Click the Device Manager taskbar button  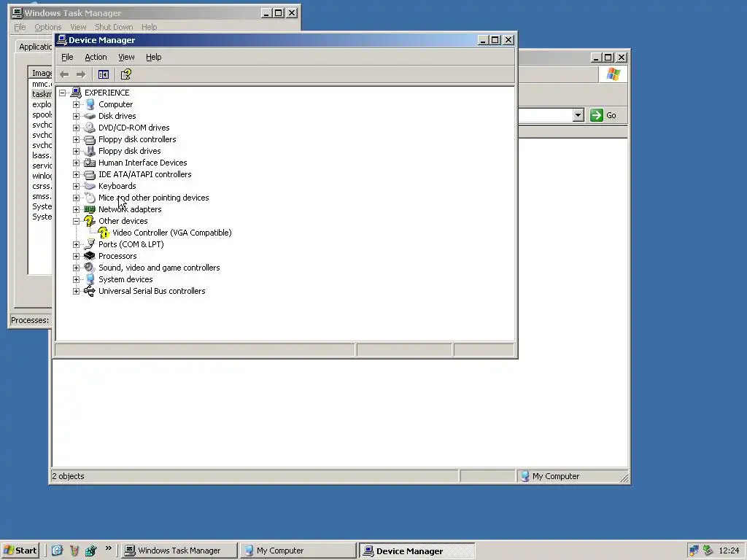(x=417, y=551)
